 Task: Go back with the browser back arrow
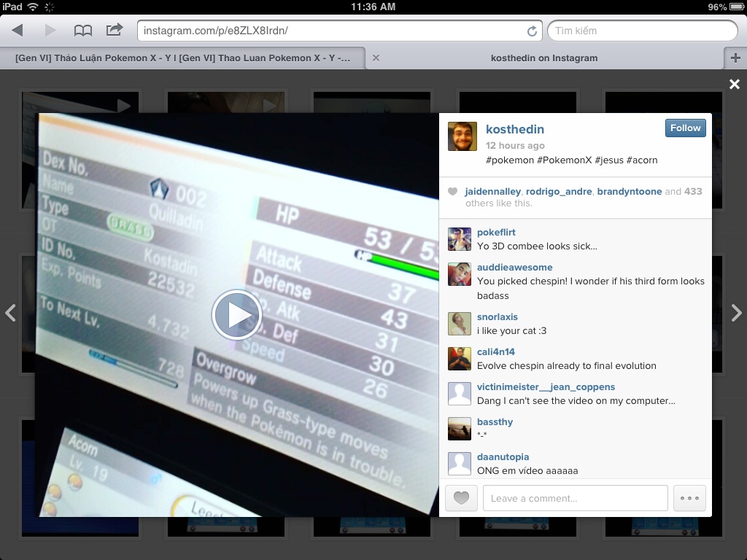[18, 31]
